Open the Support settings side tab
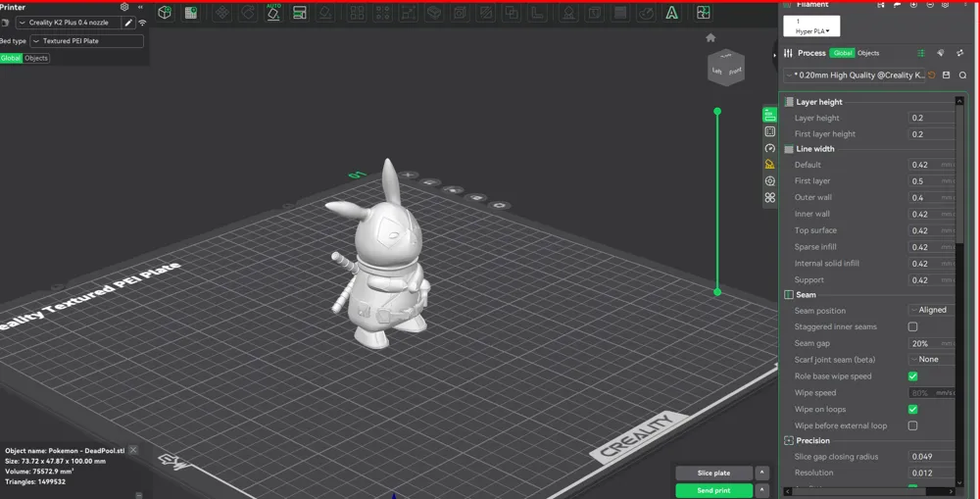The height and width of the screenshot is (499, 980). tap(770, 165)
